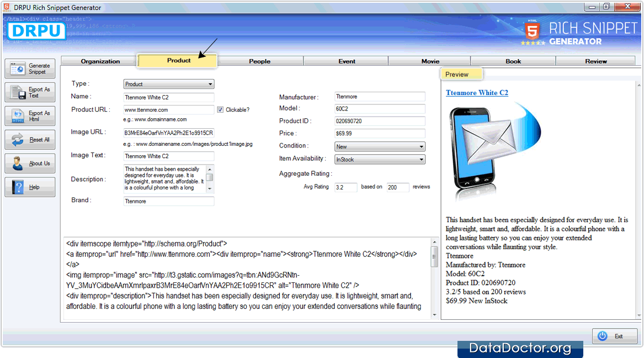Click the Product URL input field
This screenshot has width=644, height=358.
click(169, 110)
